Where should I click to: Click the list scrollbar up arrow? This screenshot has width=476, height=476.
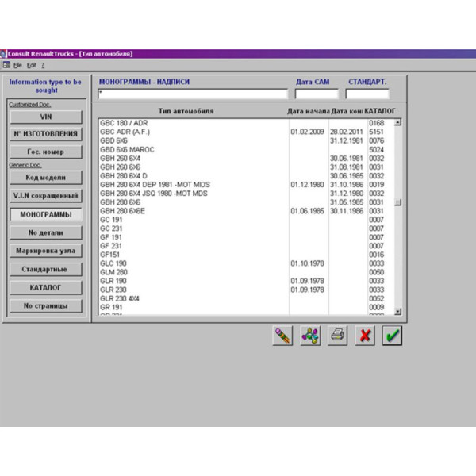coord(398,122)
